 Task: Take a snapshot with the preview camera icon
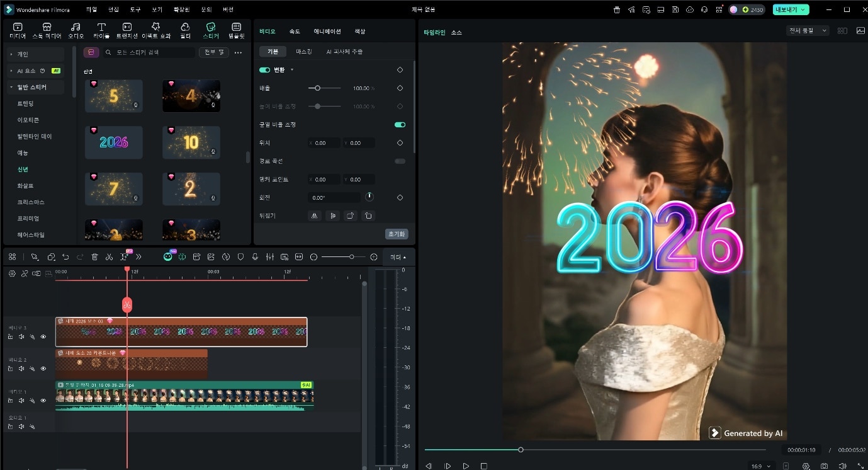point(824,466)
